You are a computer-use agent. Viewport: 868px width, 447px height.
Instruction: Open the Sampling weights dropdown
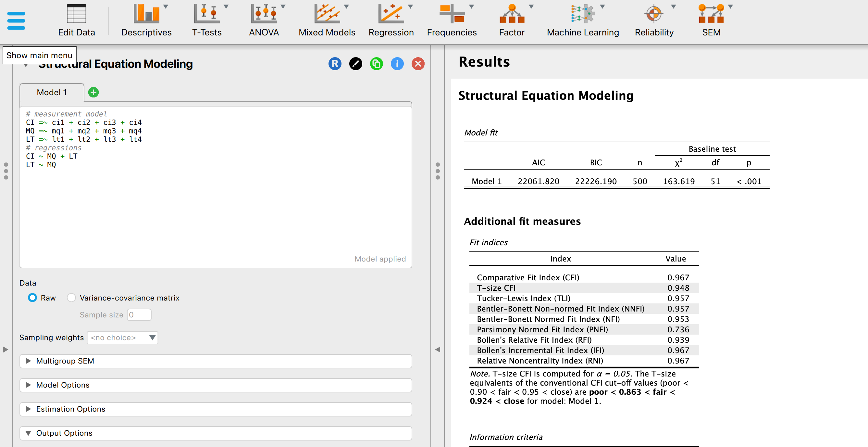coord(122,338)
